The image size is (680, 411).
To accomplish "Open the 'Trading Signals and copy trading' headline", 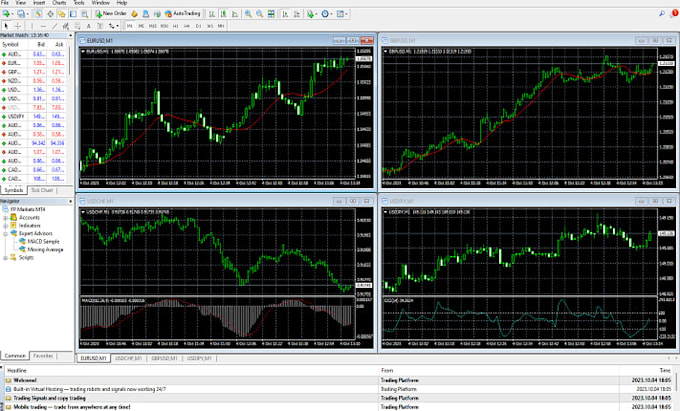I will coord(49,398).
